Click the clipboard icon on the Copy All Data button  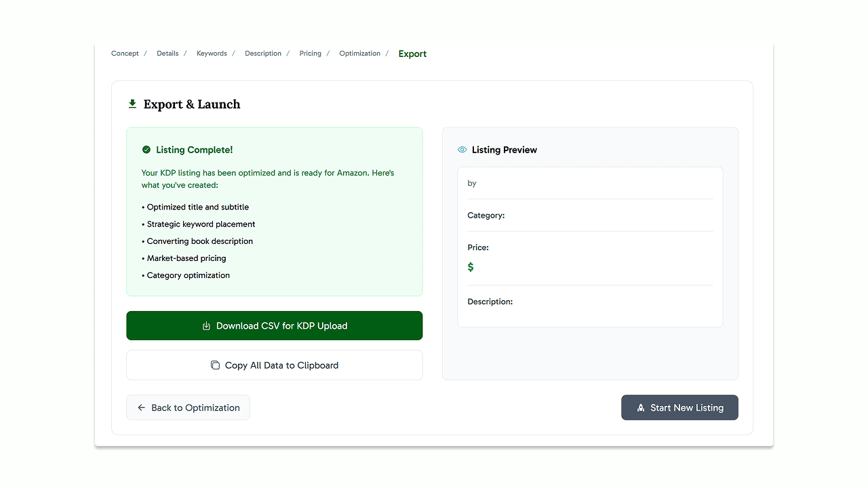click(215, 365)
